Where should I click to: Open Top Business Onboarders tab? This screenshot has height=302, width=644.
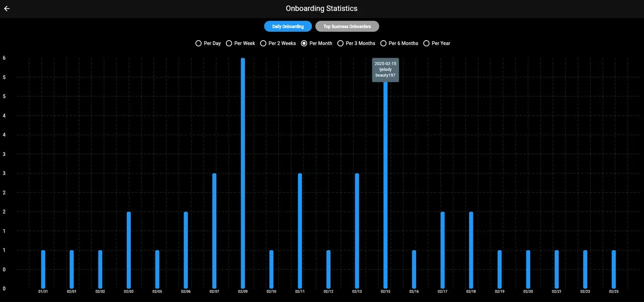pyautogui.click(x=347, y=26)
